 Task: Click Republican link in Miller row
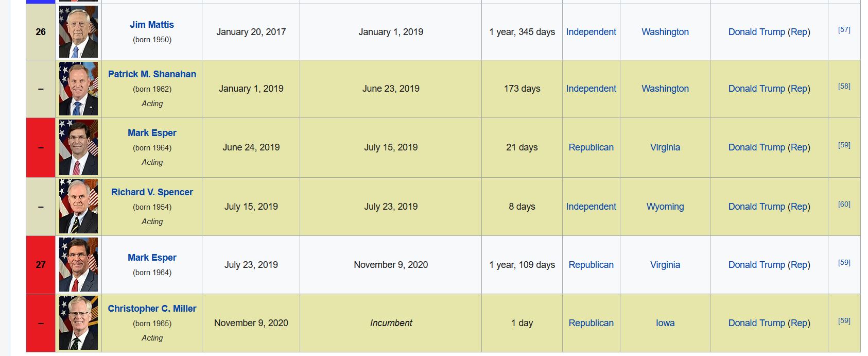[591, 323]
